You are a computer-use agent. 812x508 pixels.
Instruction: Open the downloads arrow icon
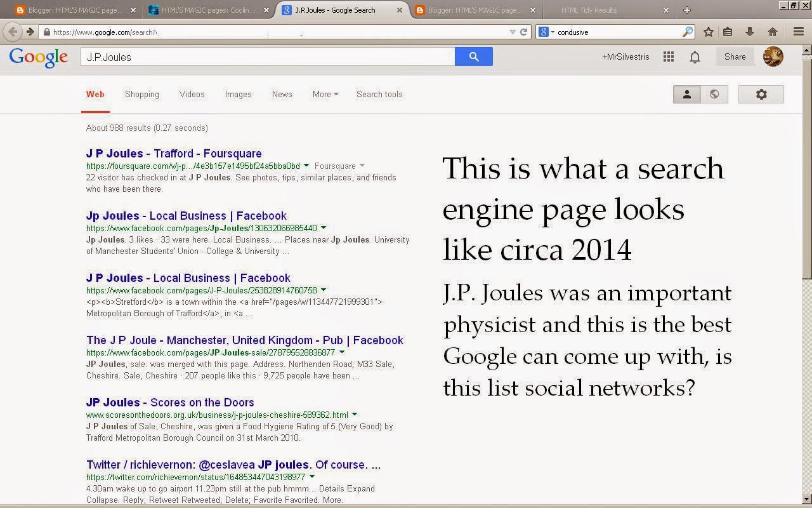749,32
